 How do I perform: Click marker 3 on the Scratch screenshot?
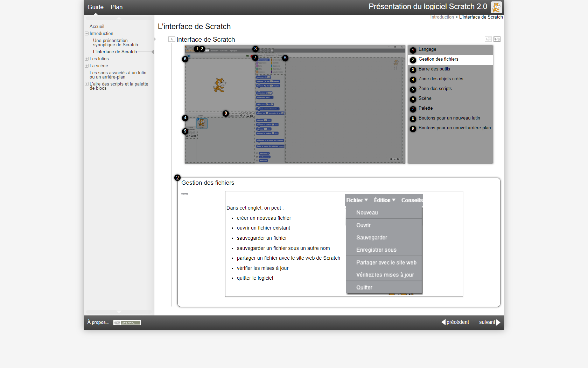click(x=255, y=49)
